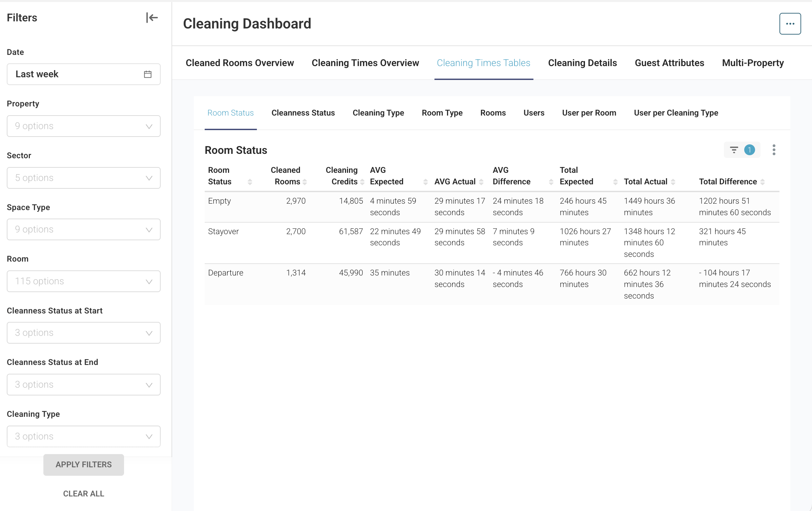The image size is (812, 511).
Task: Expand the Property filter dropdown
Action: [84, 126]
